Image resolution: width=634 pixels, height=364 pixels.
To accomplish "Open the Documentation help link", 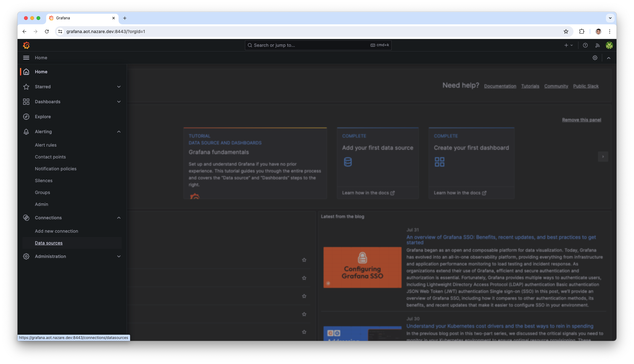I will (500, 86).
